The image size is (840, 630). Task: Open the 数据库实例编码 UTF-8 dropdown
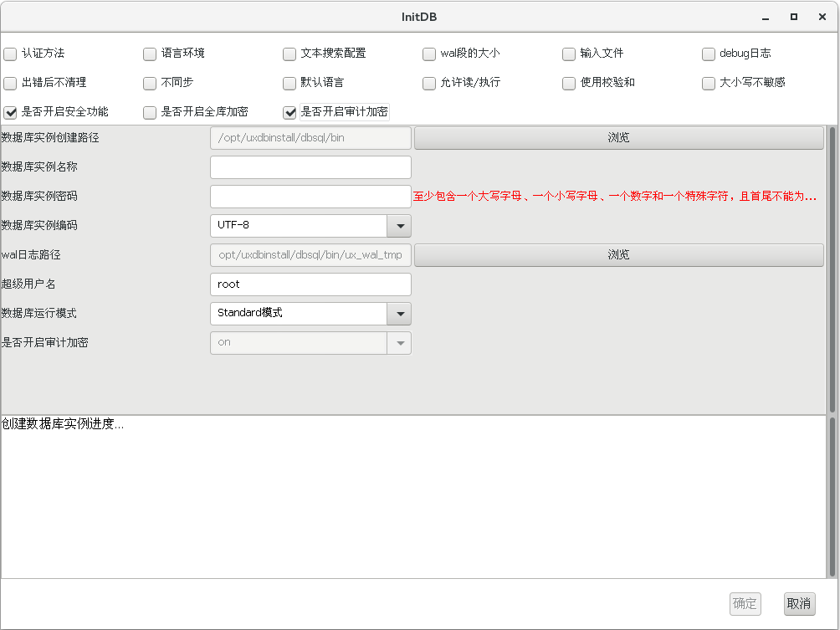[x=398, y=226]
